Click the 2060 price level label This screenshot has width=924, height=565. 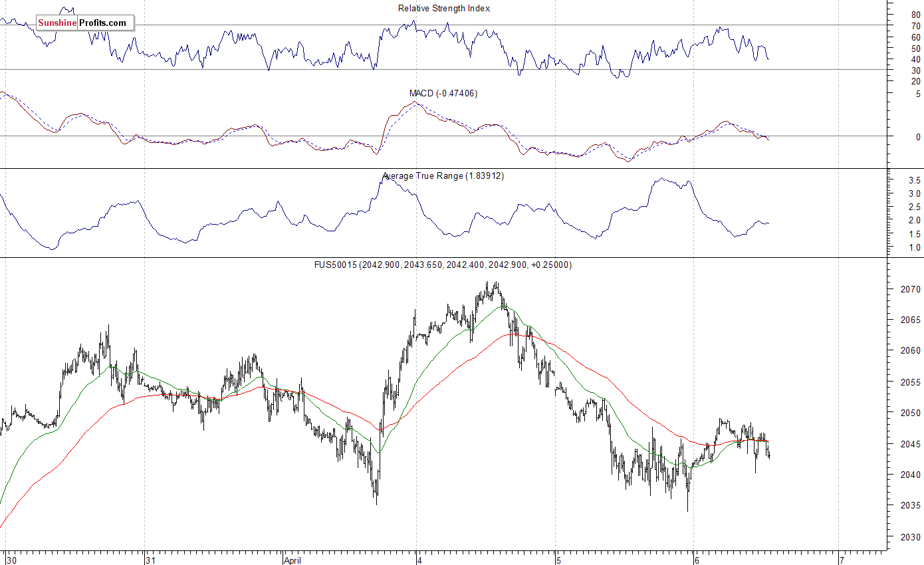(911, 351)
